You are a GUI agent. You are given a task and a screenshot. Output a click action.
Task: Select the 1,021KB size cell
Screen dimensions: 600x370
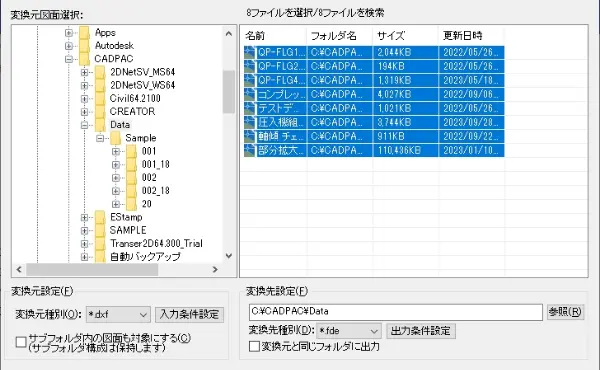(x=406, y=108)
